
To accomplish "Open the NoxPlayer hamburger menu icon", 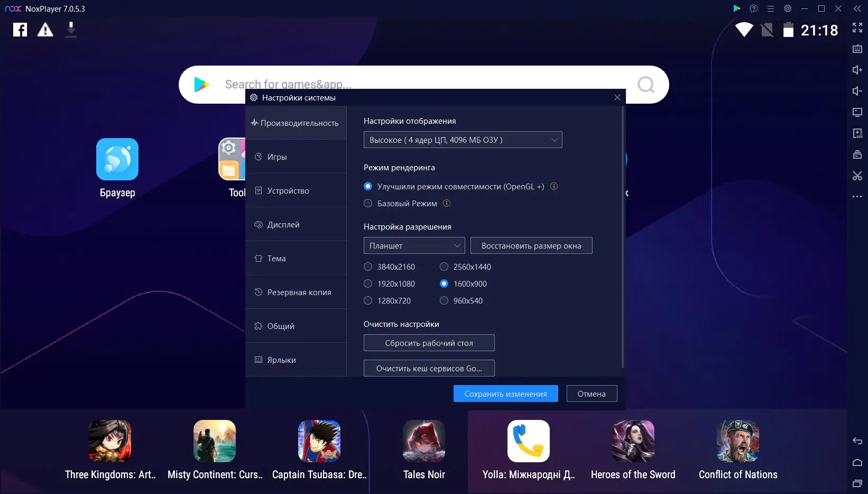I will click(771, 8).
